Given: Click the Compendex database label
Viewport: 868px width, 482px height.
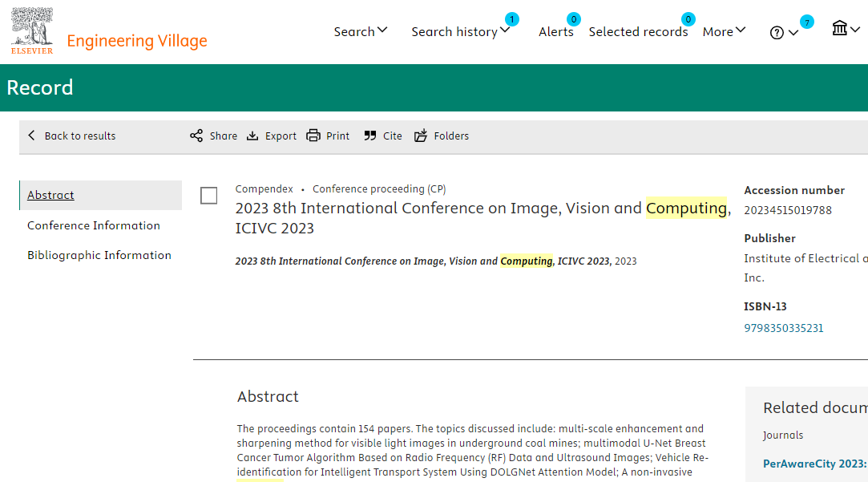Looking at the screenshot, I should point(264,189).
